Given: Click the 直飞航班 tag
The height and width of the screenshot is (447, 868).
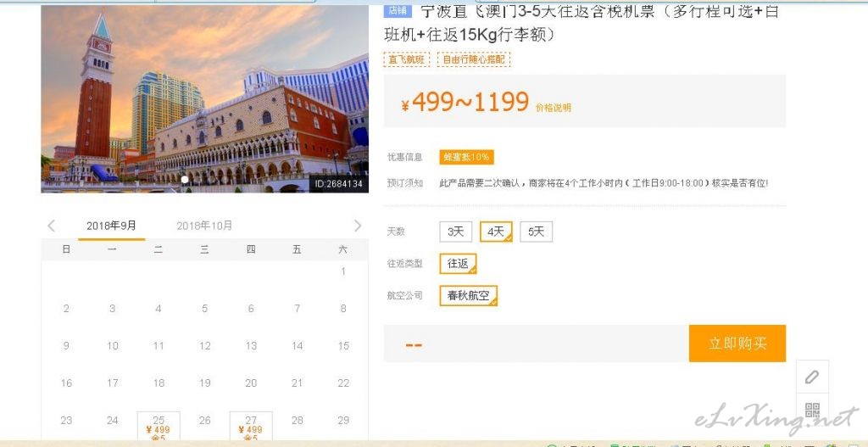Looking at the screenshot, I should [x=406, y=59].
